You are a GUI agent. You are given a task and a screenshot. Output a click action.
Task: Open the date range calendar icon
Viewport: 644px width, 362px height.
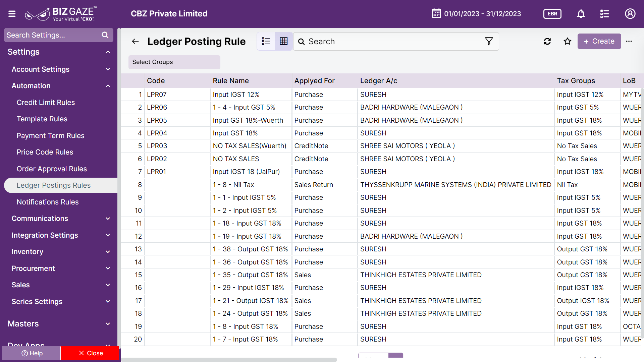(x=436, y=13)
